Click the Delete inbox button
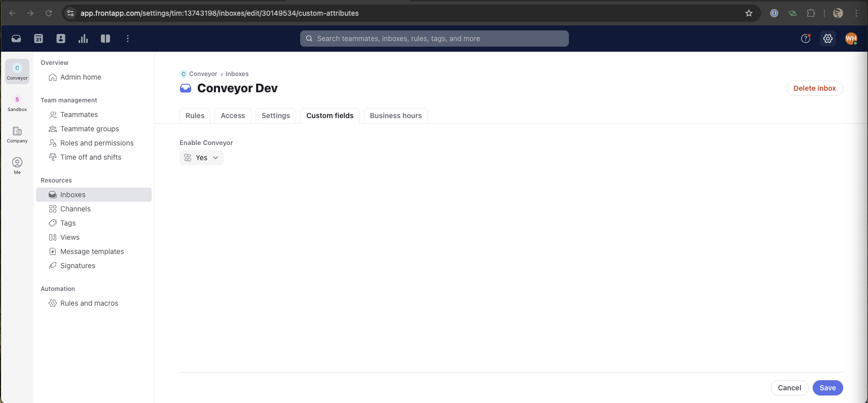The image size is (868, 403). click(x=814, y=88)
